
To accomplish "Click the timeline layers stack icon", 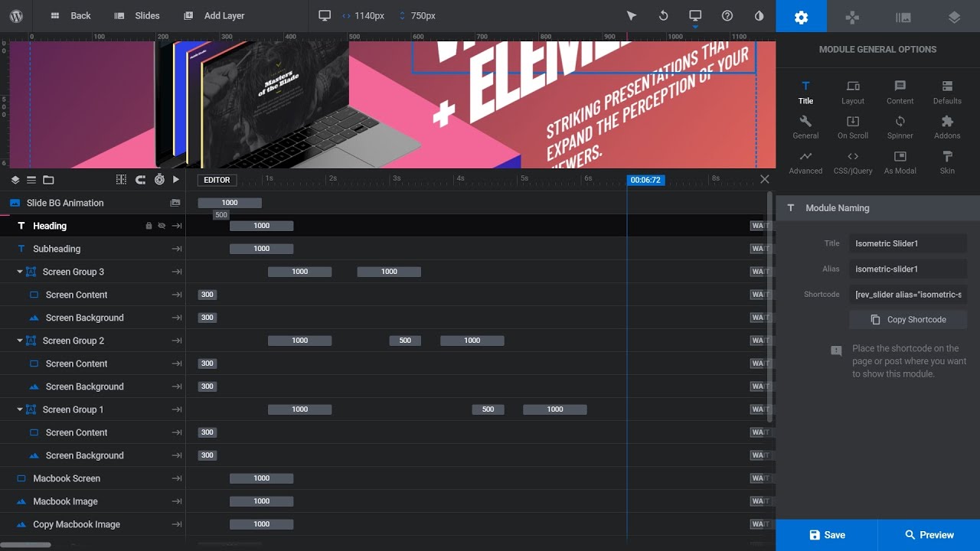I will 15,180.
